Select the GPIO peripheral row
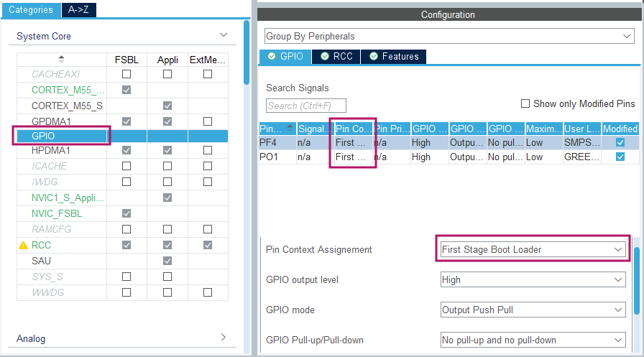Viewport: 644px width, 357px height. pos(122,136)
